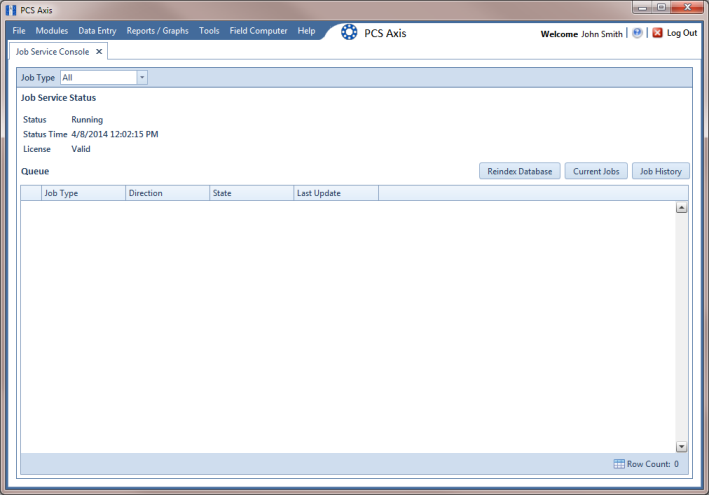Expand the Job Type dropdown arrow
Screen dimensions: 709x495
point(142,77)
